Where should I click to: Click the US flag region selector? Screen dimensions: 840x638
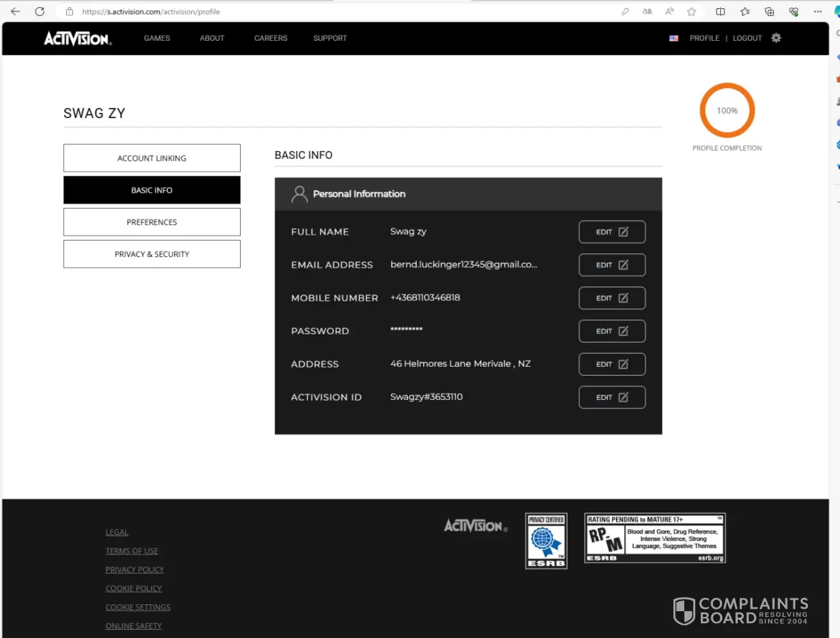click(673, 38)
